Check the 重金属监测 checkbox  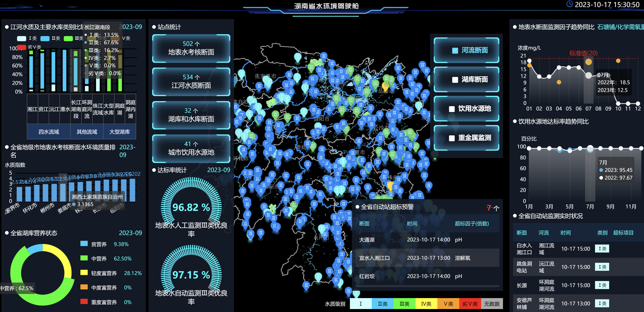(x=452, y=138)
